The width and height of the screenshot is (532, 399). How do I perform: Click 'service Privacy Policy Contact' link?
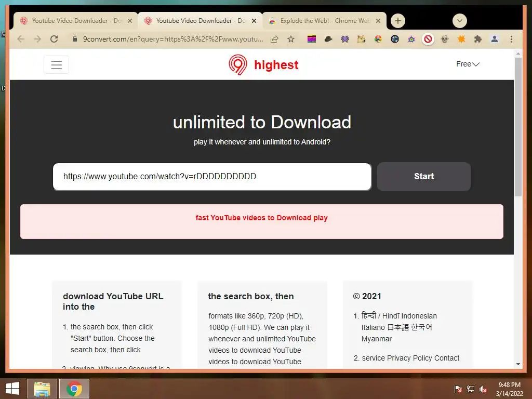(410, 358)
